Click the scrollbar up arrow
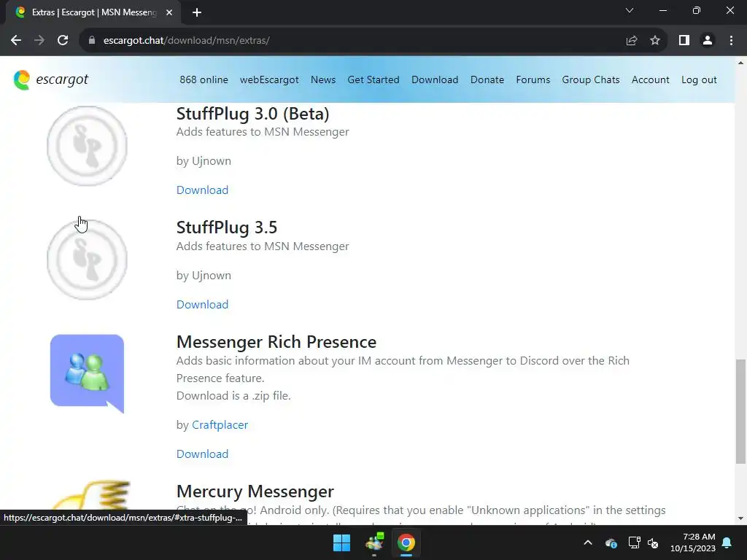Screen dimensions: 747x560 (x=740, y=63)
